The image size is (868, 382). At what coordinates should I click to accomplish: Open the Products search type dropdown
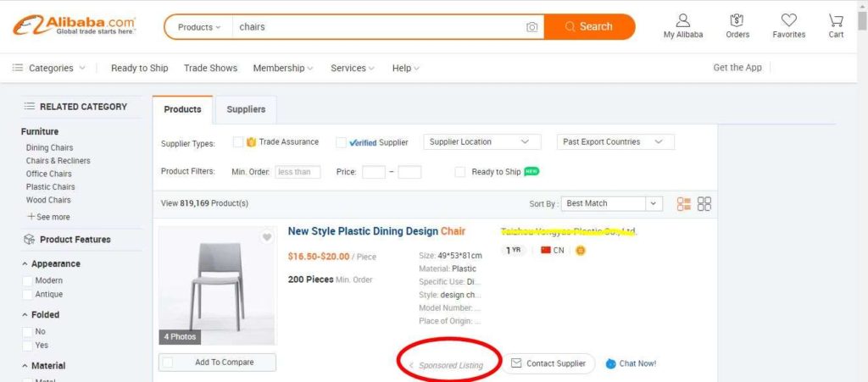click(x=198, y=27)
